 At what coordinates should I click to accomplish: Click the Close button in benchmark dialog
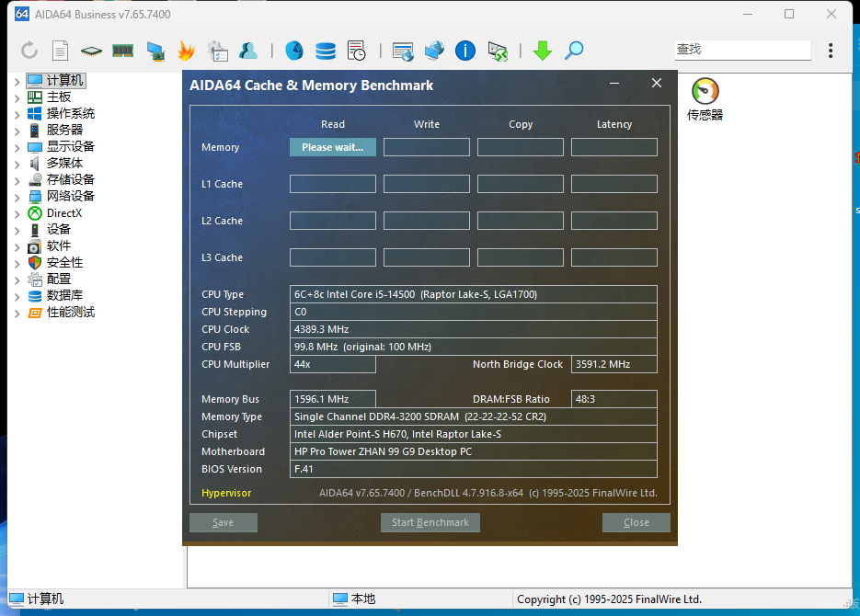[x=636, y=522]
